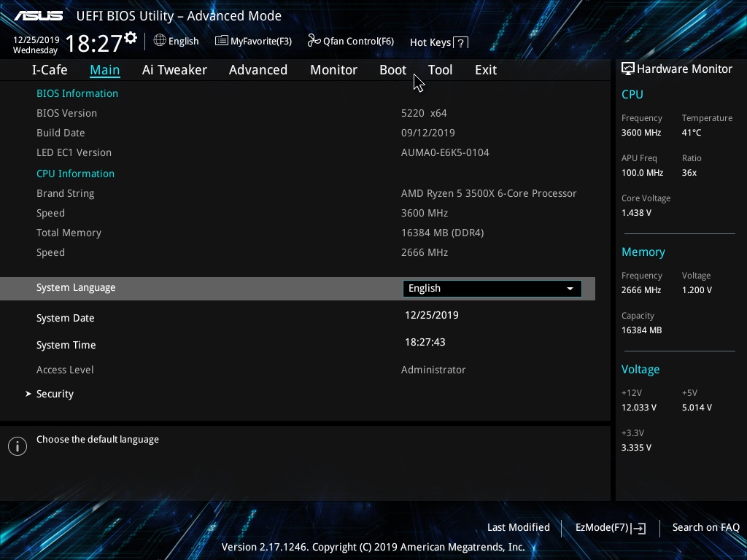Open Qfan Control fan icon
The image size is (747, 560).
[x=314, y=41]
